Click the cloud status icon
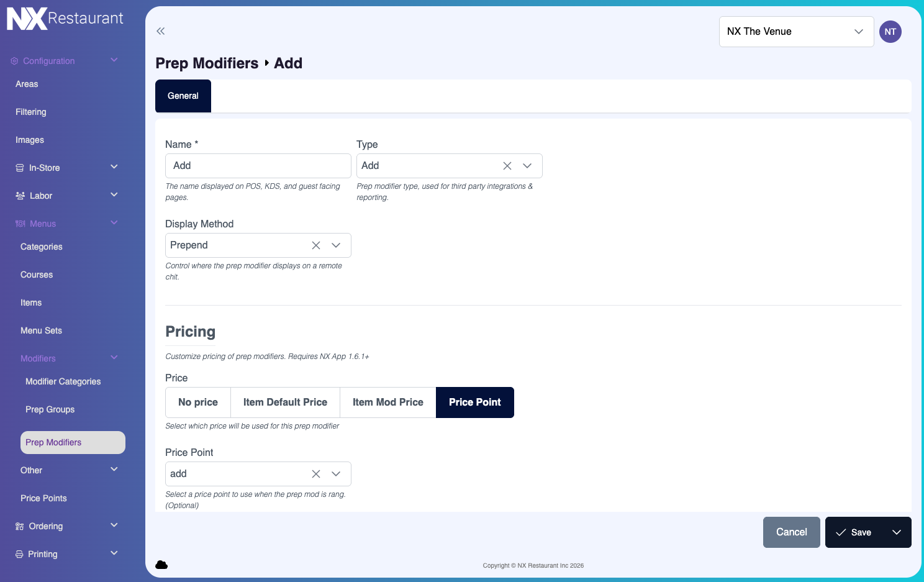Viewport: 924px width, 582px height. 161,565
